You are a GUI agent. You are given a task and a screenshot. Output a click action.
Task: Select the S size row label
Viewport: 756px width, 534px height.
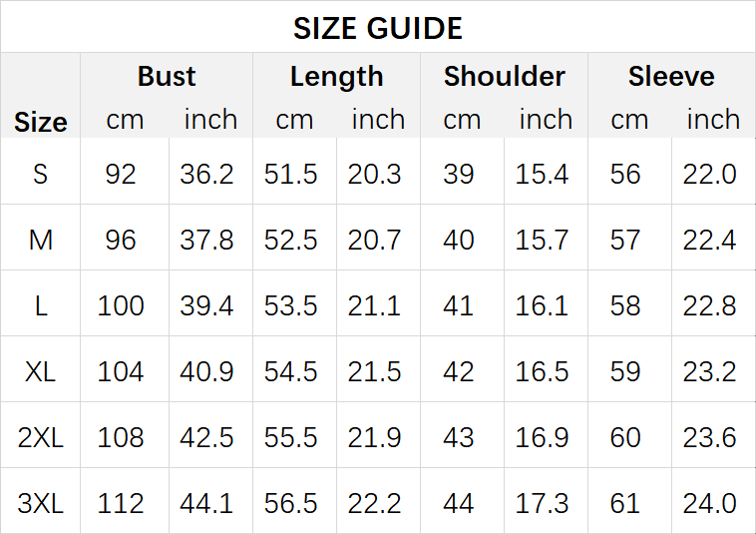41,174
